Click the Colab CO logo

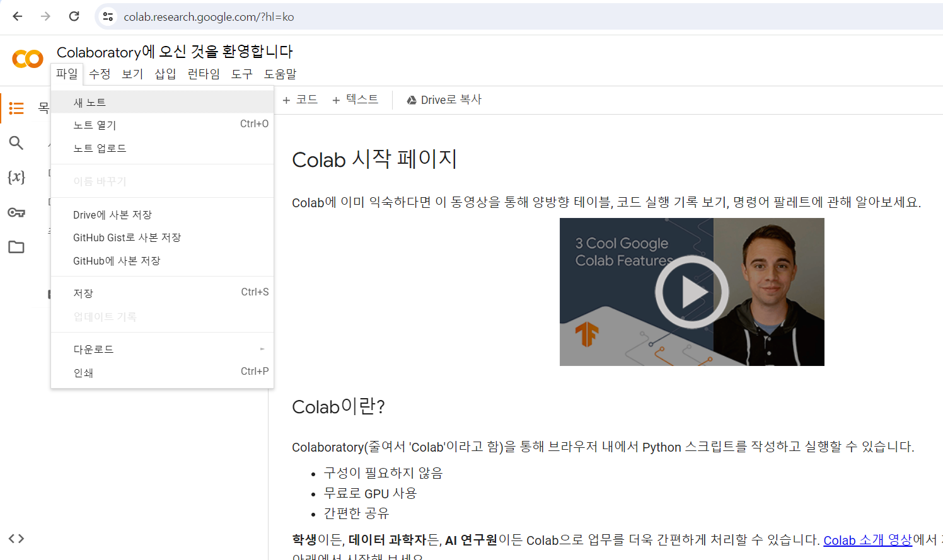pyautogui.click(x=28, y=59)
